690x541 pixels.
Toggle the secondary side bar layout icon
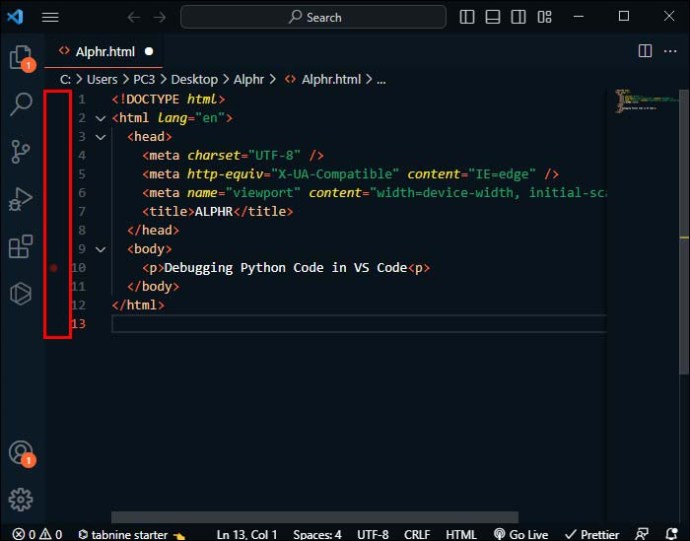click(518, 17)
